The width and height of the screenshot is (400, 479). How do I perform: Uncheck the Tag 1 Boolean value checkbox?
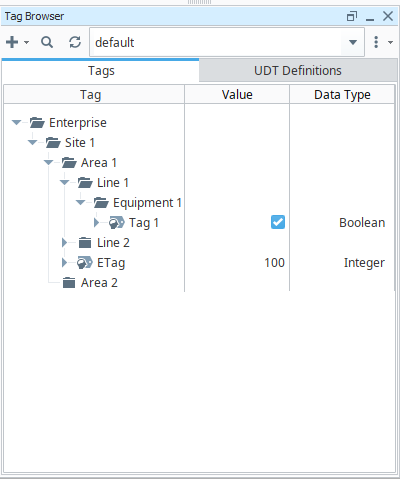(x=278, y=222)
